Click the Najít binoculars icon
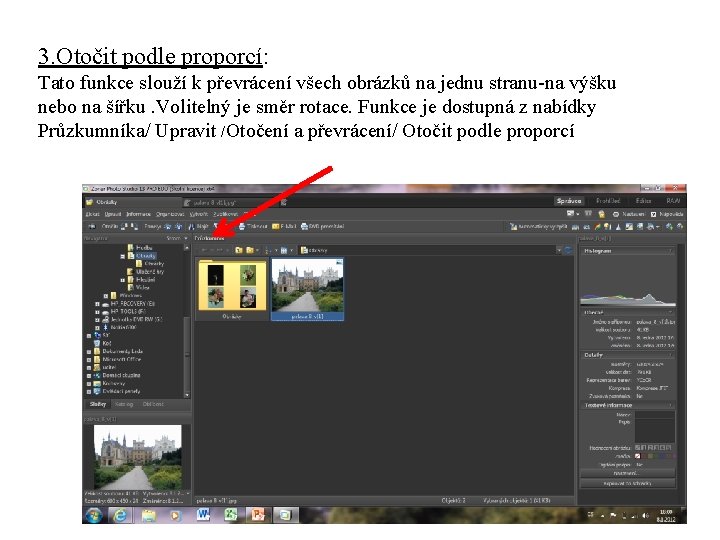 point(191,226)
